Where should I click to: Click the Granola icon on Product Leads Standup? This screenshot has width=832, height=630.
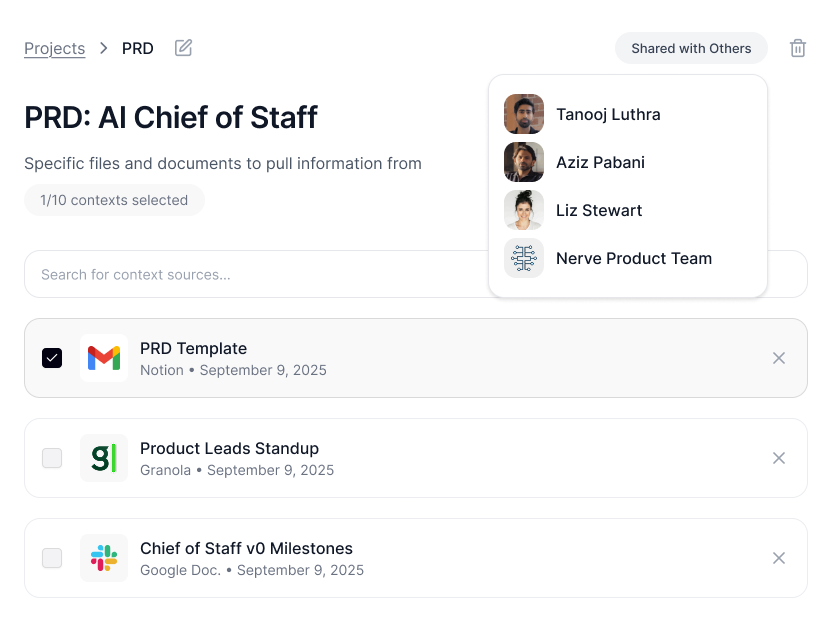point(104,458)
